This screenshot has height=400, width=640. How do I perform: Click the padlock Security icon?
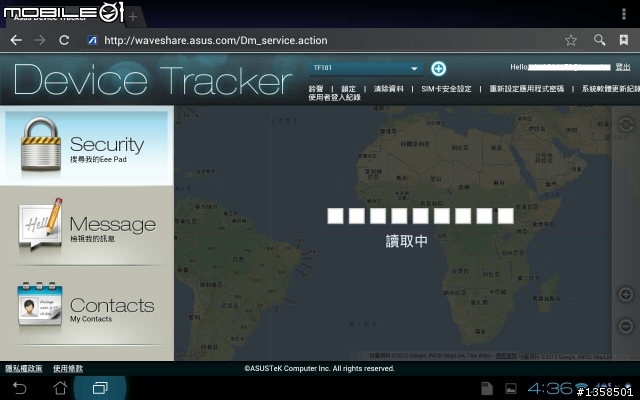41,144
